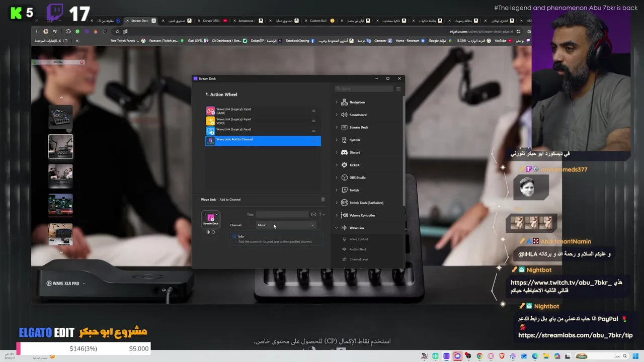Toggle the action list view icon
Screen dimensions: 644x362
[398, 89]
